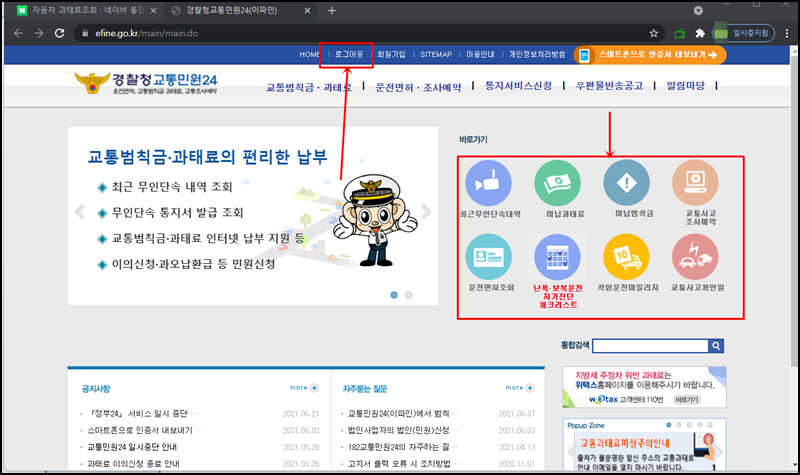The image size is (800, 475).
Task: Open notice 스마트폰으로 인증서 내보내기
Action: click(x=145, y=430)
